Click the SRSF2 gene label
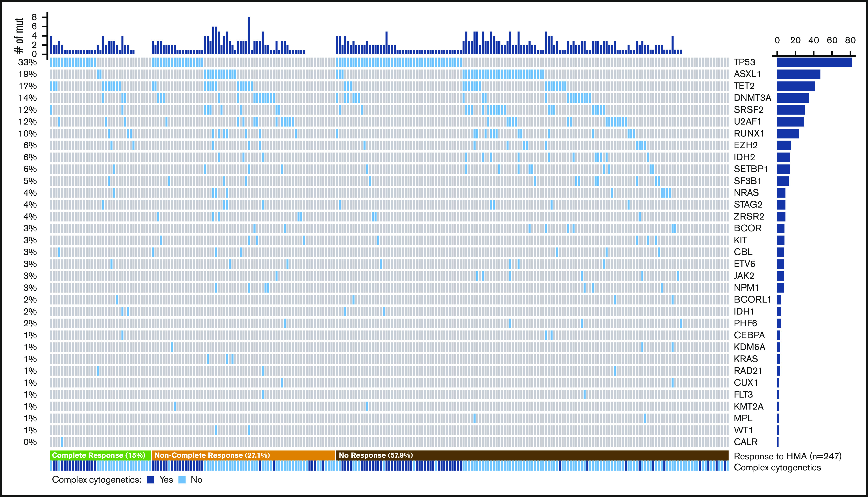 (x=749, y=110)
